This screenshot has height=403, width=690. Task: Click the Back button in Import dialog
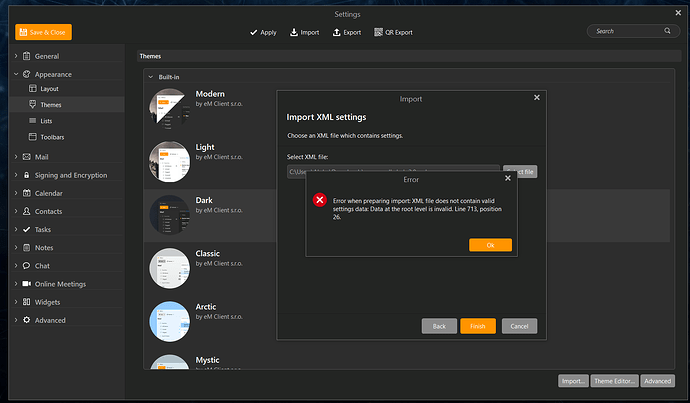pos(439,326)
